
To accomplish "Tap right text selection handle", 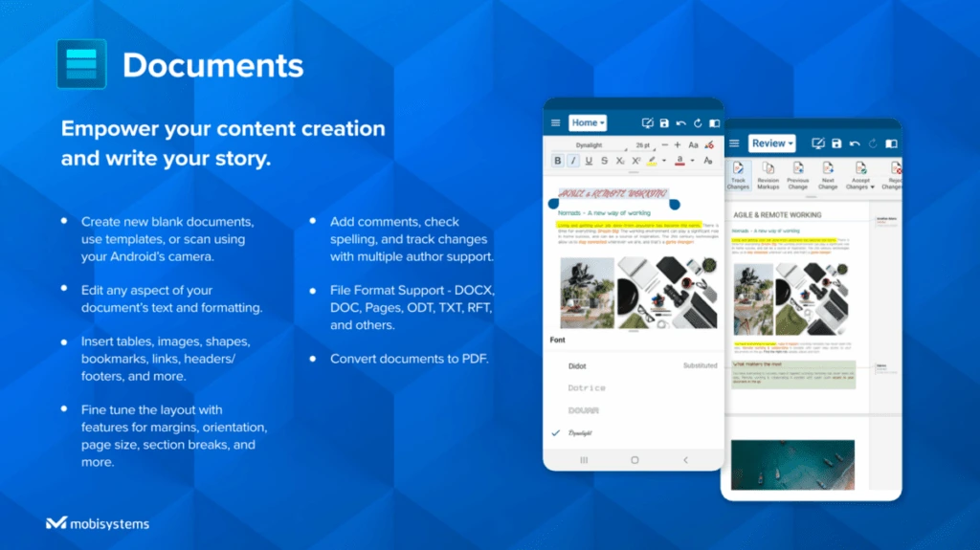I will (675, 204).
